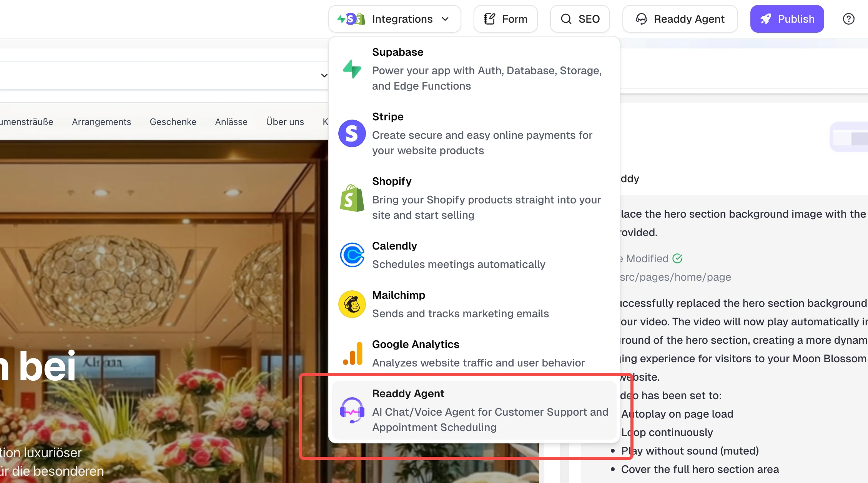Open the help question mark icon
The image size is (868, 483).
(848, 18)
